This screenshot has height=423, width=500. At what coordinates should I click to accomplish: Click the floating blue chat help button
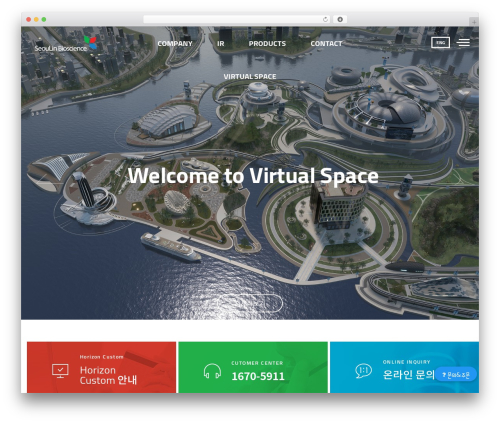456,374
